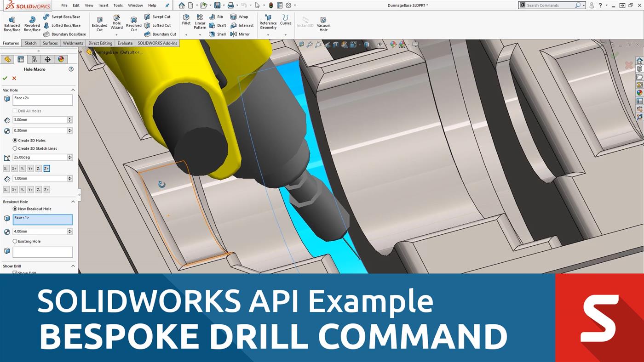Image resolution: width=644 pixels, height=362 pixels.
Task: Open the Reference Geometry tool
Action: (267, 23)
